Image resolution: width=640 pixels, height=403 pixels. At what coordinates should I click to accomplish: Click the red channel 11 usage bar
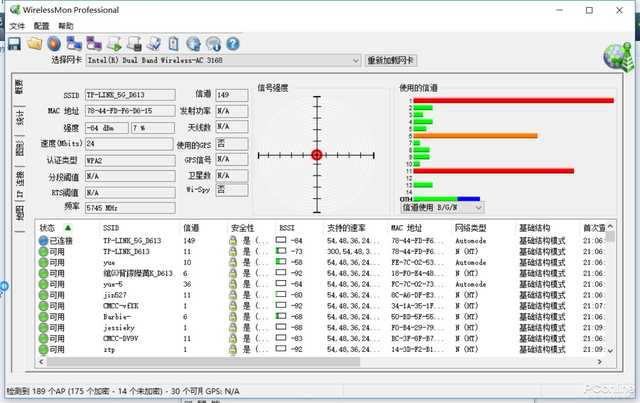[x=494, y=171]
